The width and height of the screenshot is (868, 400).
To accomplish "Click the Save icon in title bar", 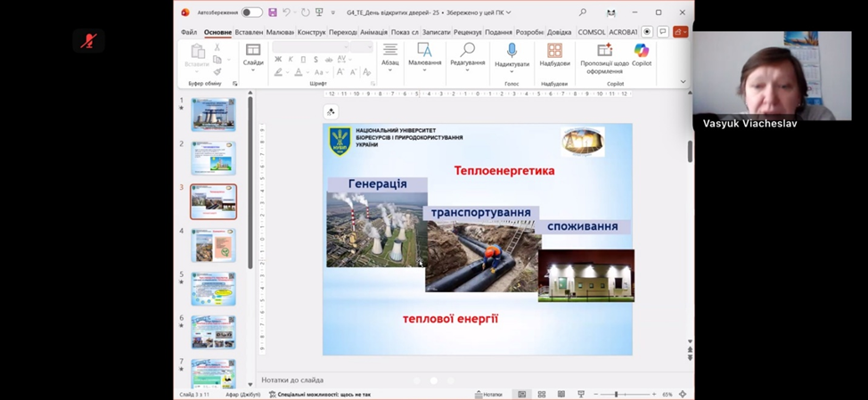I will (x=273, y=12).
